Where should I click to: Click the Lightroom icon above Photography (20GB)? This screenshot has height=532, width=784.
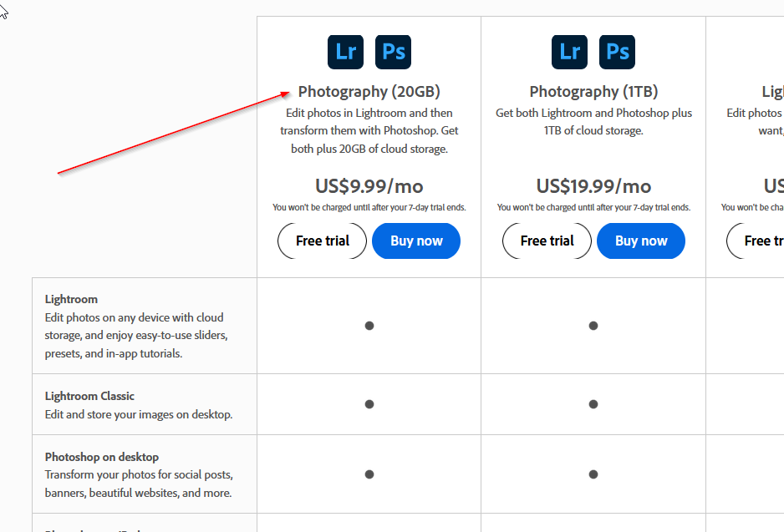point(345,52)
